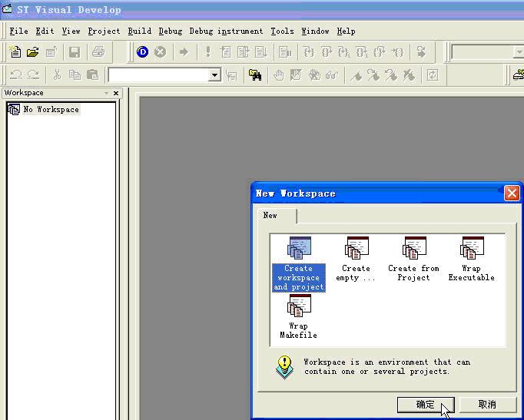The height and width of the screenshot is (420, 524).
Task: Click the first curly braces step icon
Action: tap(308, 51)
